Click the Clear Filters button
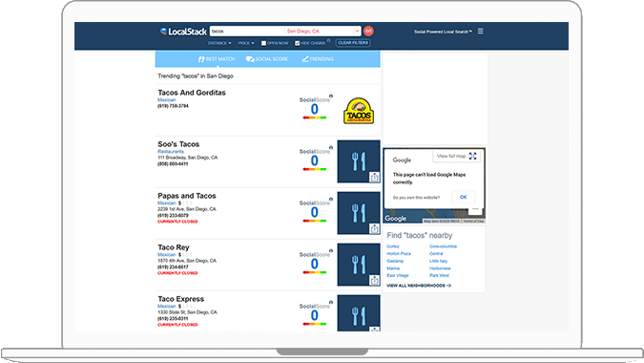Screen dimensions: 644x363 point(353,43)
